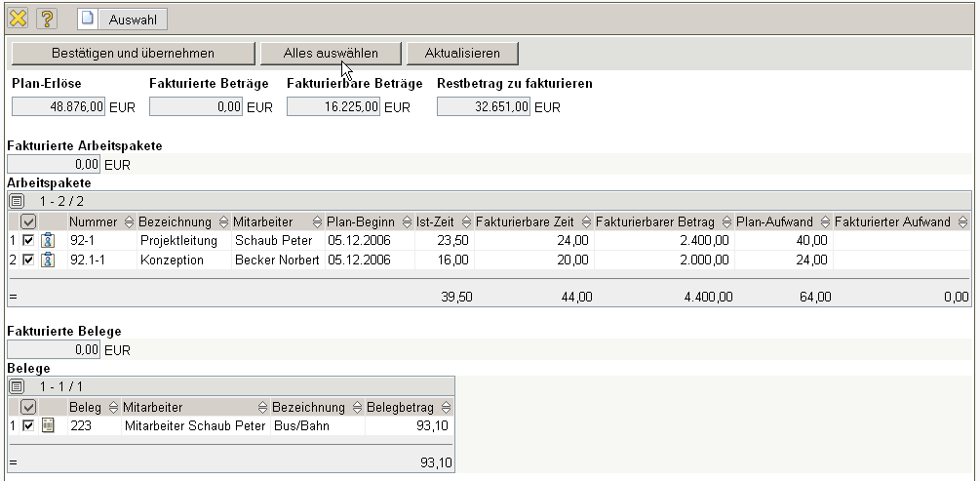Click the Fakturierbare Beträge amount field
Viewport: 980px width, 481px height.
333,107
